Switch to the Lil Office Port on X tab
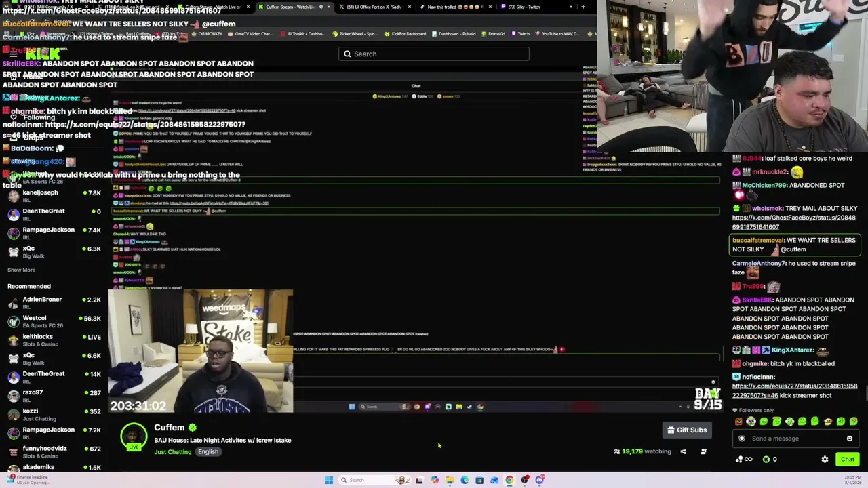Viewport: 868px width, 488px height. pyautogui.click(x=374, y=7)
